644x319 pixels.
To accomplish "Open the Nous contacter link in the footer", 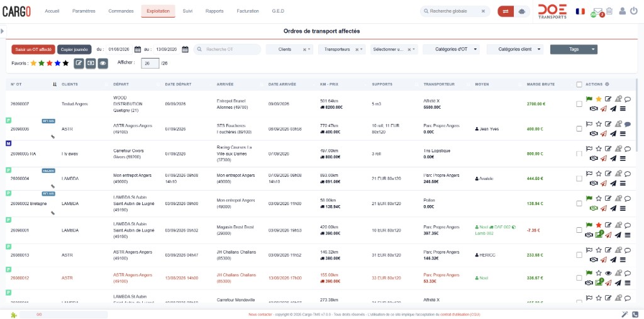I will [x=260, y=315].
